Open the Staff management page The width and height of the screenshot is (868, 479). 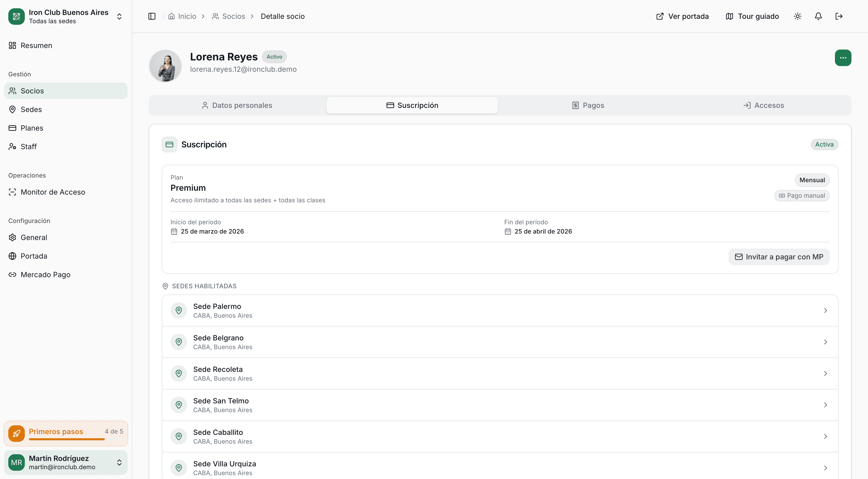(x=28, y=146)
